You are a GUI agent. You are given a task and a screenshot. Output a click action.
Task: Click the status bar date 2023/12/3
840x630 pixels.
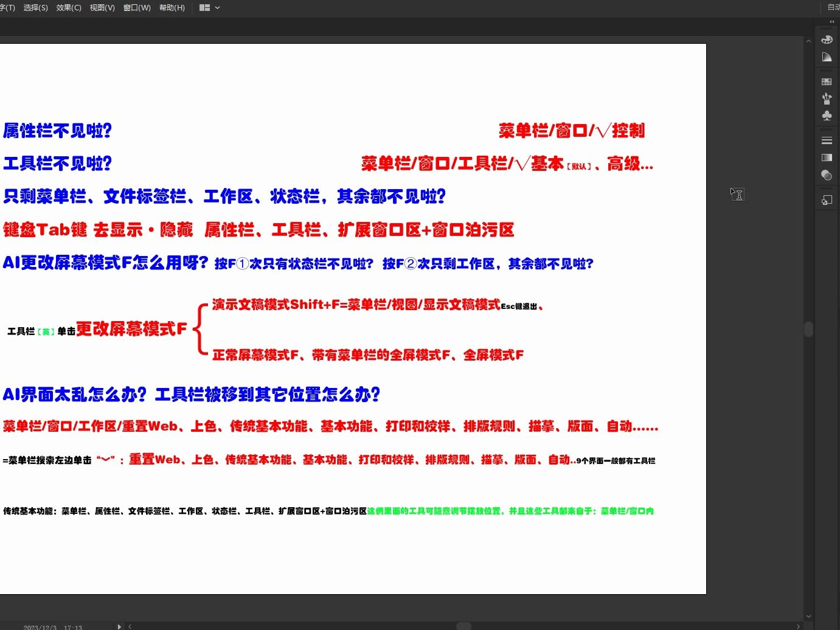40,627
